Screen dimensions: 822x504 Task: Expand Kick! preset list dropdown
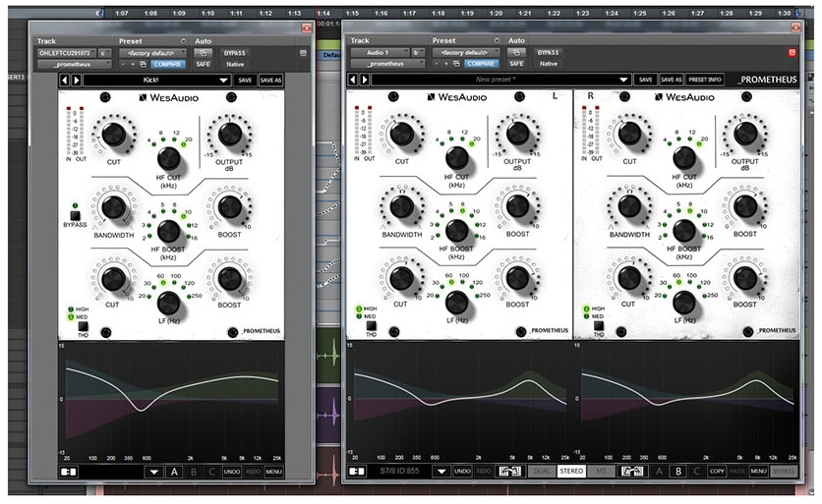(x=224, y=81)
